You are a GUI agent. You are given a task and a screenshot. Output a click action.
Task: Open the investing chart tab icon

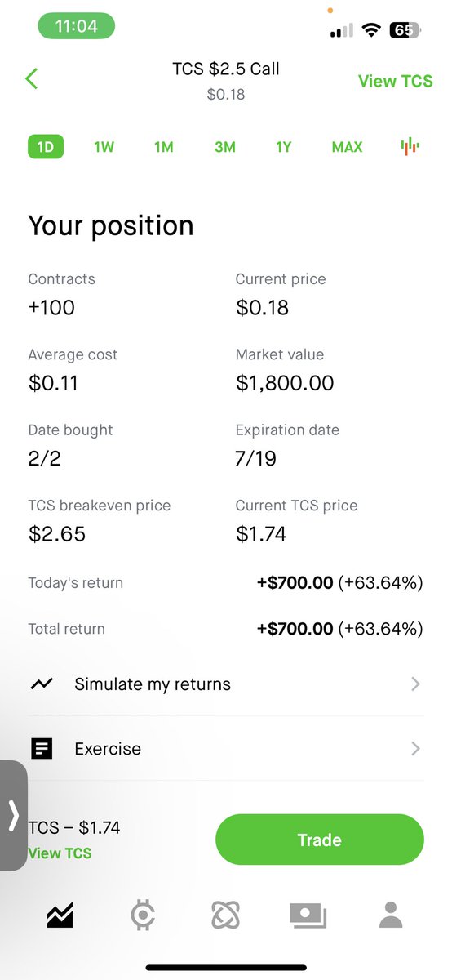tap(60, 915)
